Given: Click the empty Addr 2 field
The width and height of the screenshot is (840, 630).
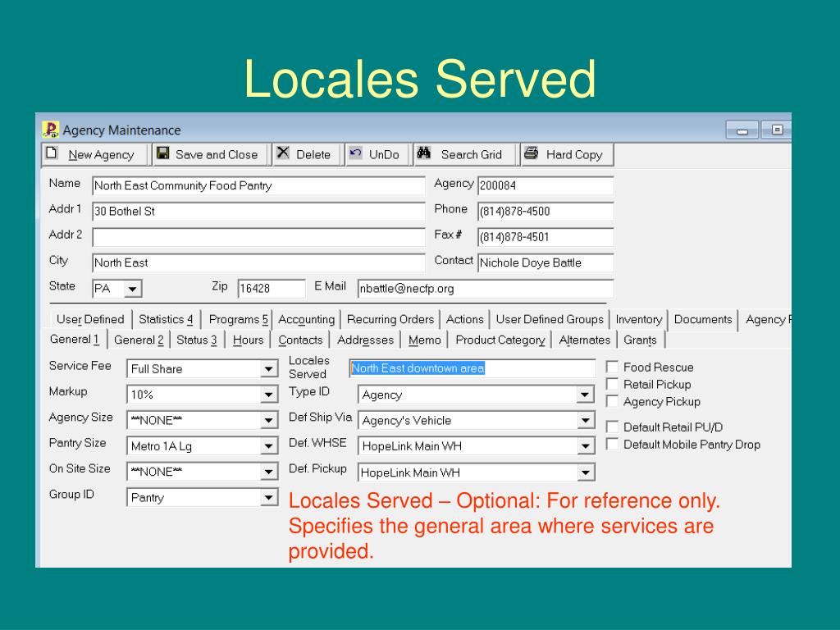Looking at the screenshot, I should 258,237.
